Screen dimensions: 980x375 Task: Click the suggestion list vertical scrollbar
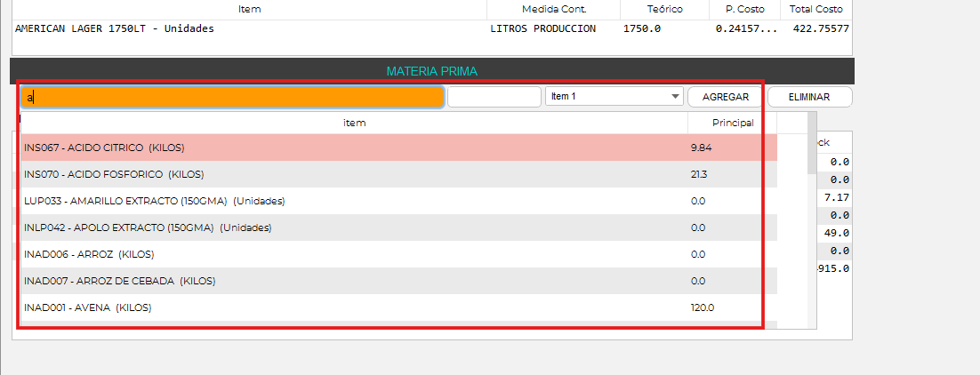click(812, 222)
